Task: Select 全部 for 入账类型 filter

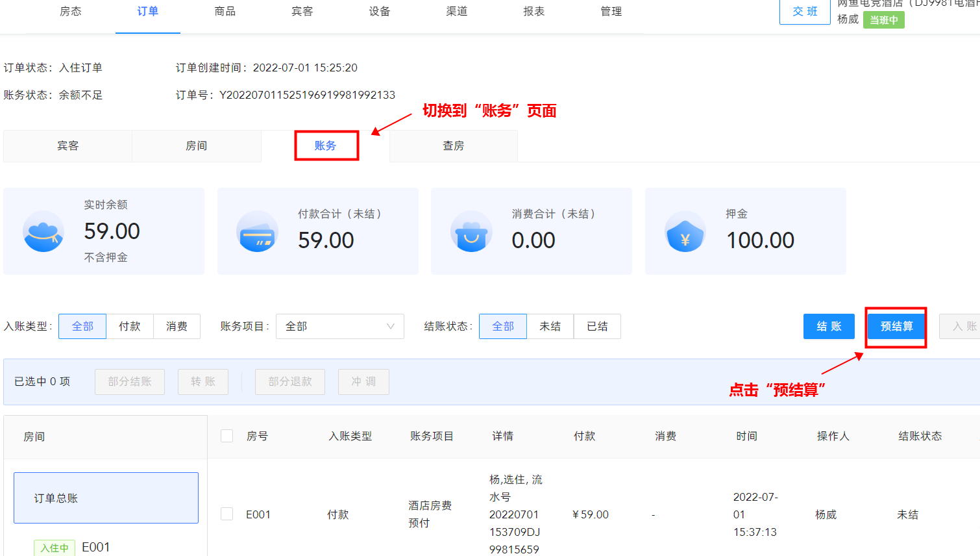Action: (x=82, y=326)
